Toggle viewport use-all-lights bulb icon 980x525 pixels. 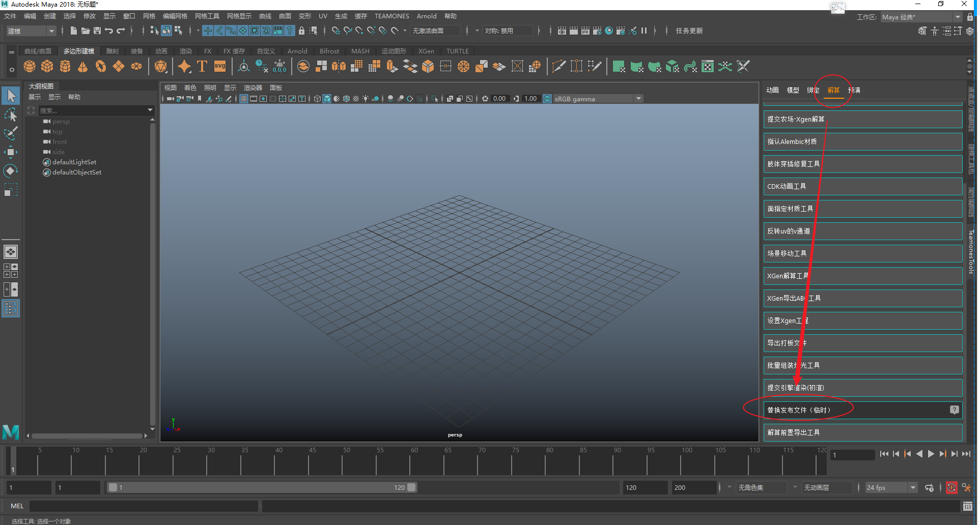point(366,99)
